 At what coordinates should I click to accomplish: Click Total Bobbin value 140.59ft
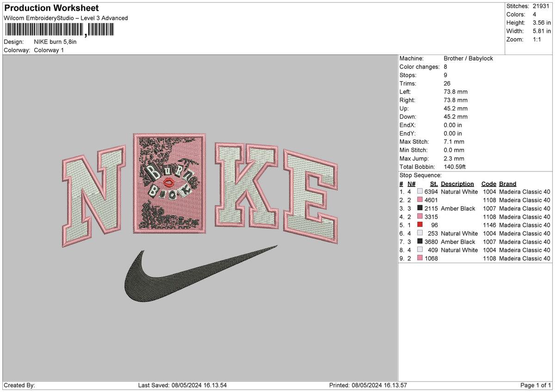coord(455,167)
